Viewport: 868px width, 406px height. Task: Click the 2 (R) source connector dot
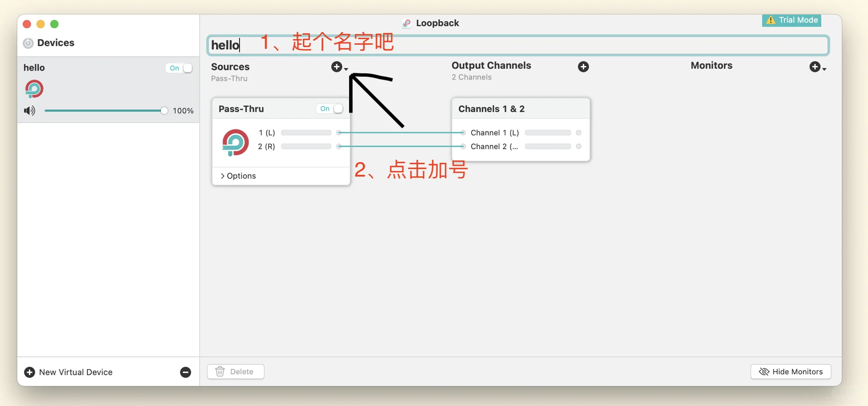tap(339, 146)
